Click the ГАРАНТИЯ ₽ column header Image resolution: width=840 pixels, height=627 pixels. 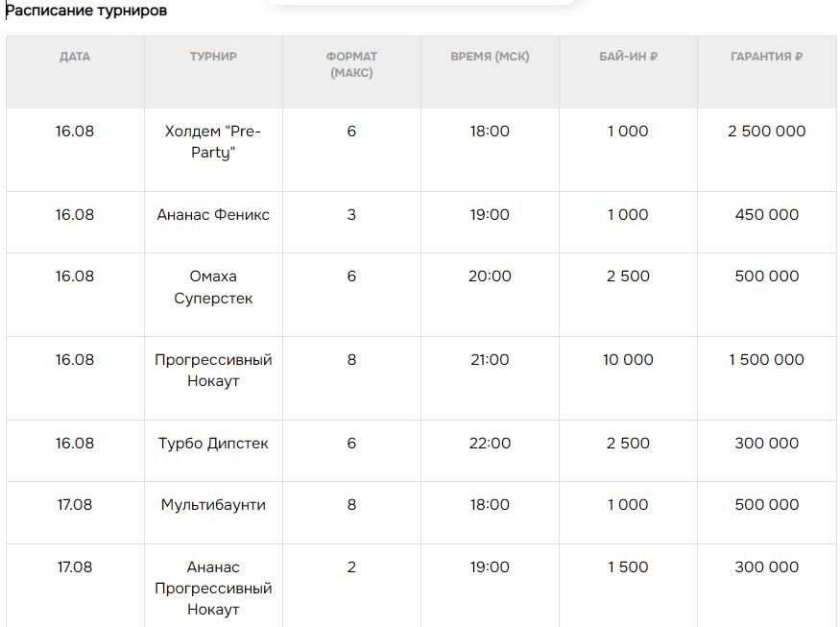coord(767,57)
